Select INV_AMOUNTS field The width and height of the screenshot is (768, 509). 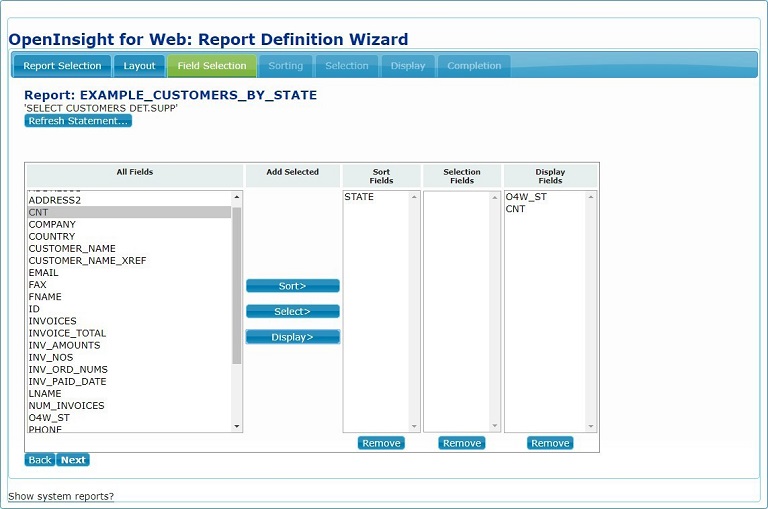[x=129, y=345]
